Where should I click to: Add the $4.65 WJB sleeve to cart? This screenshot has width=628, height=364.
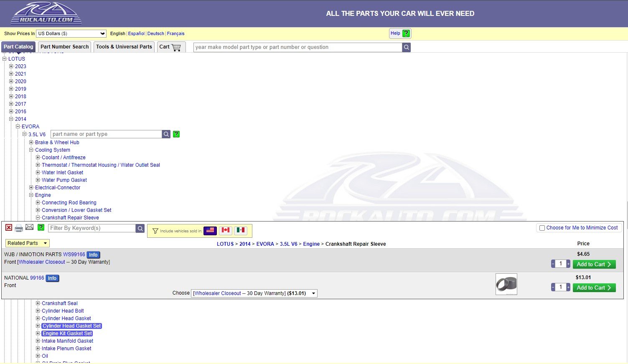594,264
